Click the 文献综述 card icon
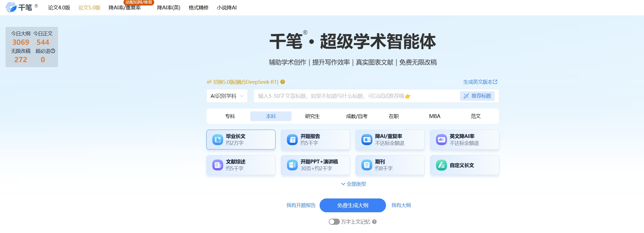Image resolution: width=644 pixels, height=233 pixels. point(218,165)
